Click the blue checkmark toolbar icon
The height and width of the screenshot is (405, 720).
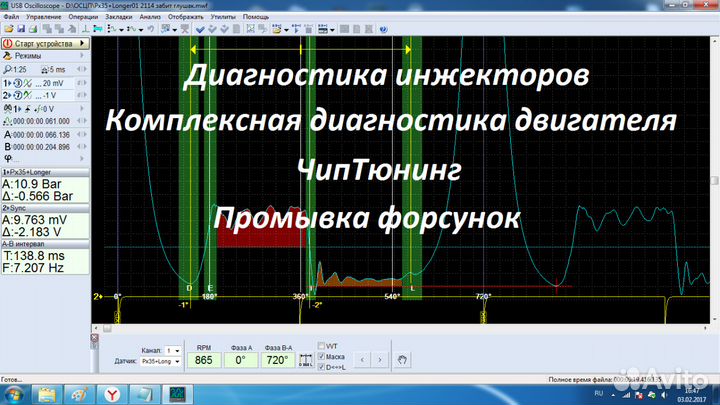click(200, 29)
